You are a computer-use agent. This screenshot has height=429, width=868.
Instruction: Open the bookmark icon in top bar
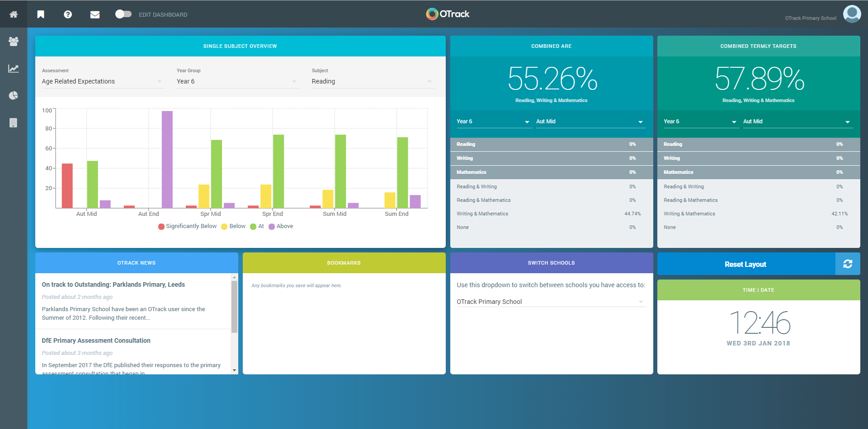pos(41,14)
